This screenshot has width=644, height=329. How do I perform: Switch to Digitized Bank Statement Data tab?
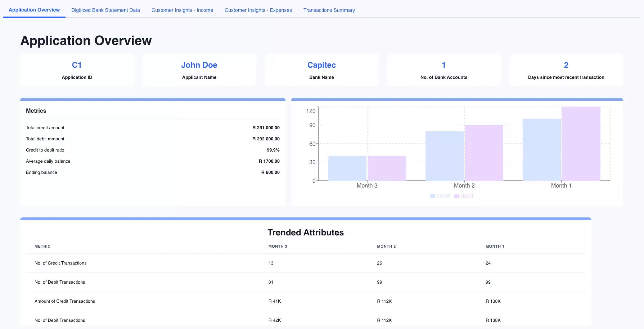point(105,10)
